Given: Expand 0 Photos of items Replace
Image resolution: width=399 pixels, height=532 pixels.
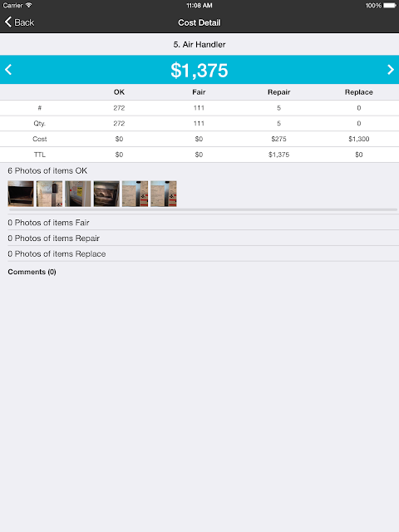Looking at the screenshot, I should point(203,254).
